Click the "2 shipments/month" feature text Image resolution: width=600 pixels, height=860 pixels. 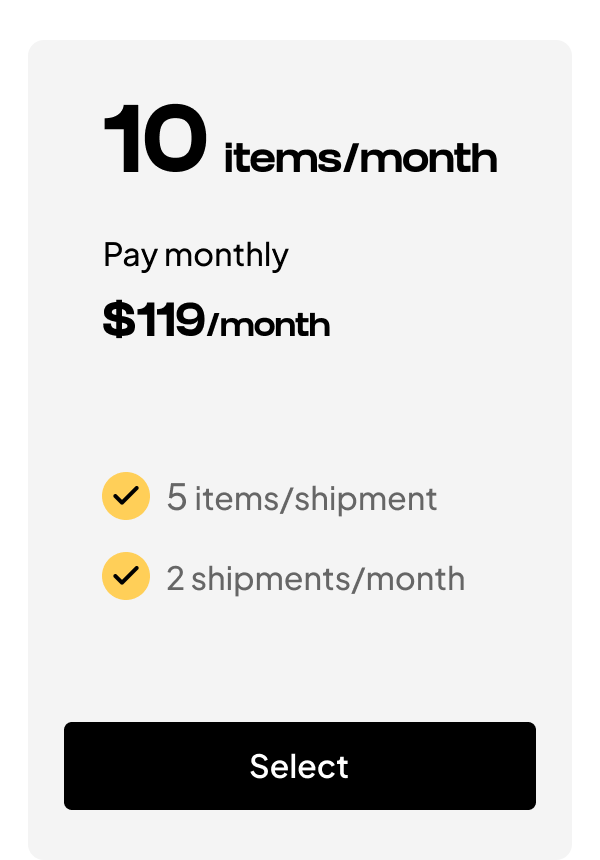(315, 578)
